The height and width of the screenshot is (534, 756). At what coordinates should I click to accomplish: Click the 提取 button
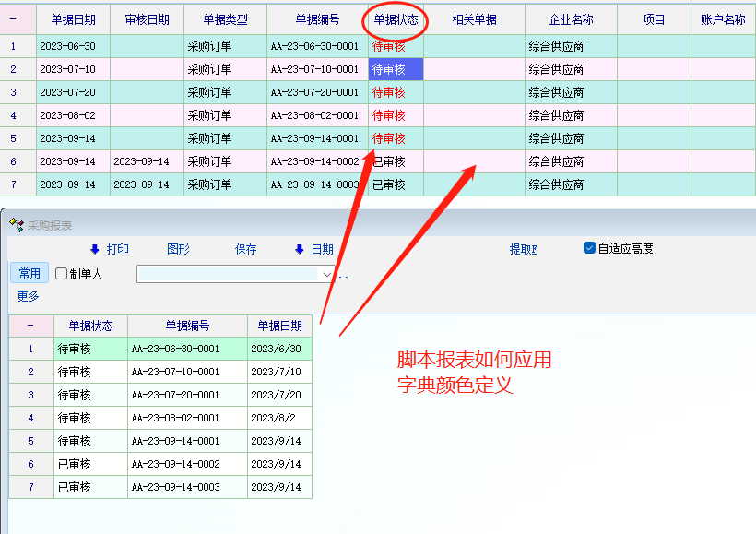[523, 249]
